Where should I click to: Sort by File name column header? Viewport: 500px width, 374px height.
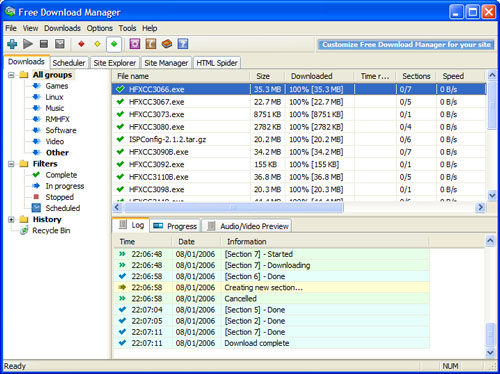(181, 76)
